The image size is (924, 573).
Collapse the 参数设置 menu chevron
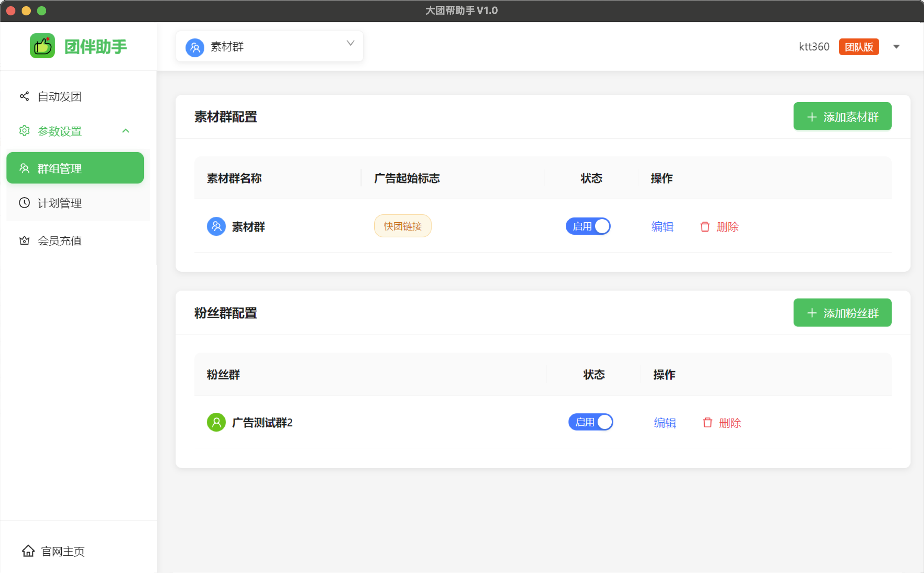click(126, 131)
